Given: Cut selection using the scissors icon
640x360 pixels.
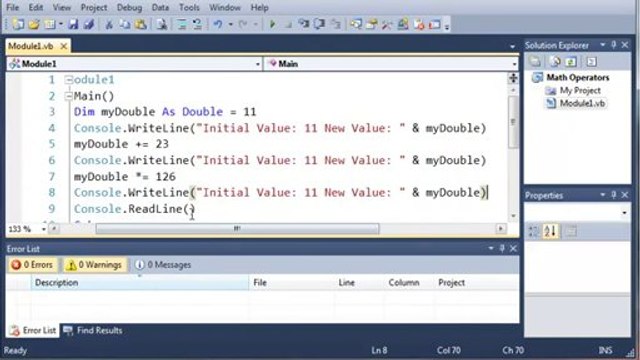Looking at the screenshot, I should pos(109,24).
